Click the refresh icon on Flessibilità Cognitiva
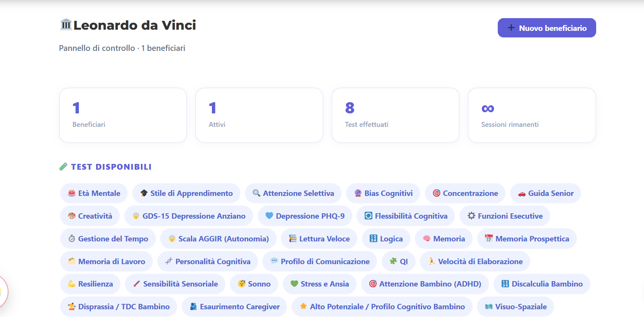644x317 pixels. click(368, 216)
